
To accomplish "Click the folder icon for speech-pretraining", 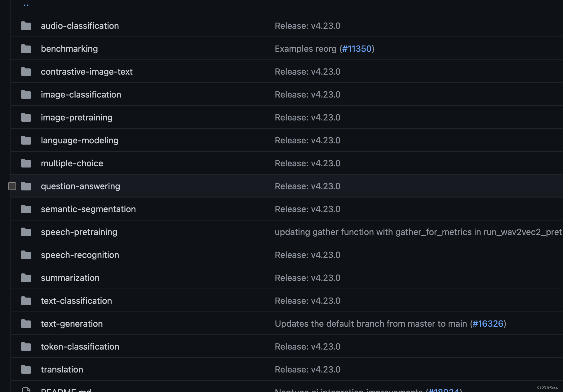I will (x=26, y=232).
